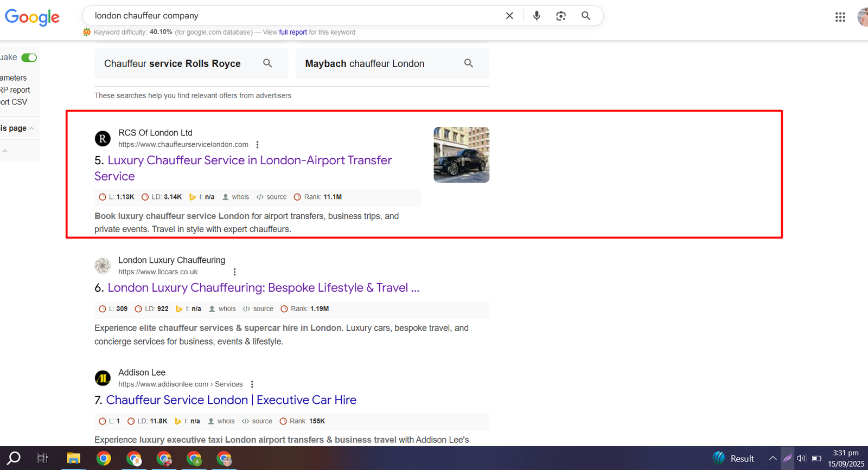The height and width of the screenshot is (470, 868).
Task: Show hidden system tray icons
Action: [x=773, y=459]
